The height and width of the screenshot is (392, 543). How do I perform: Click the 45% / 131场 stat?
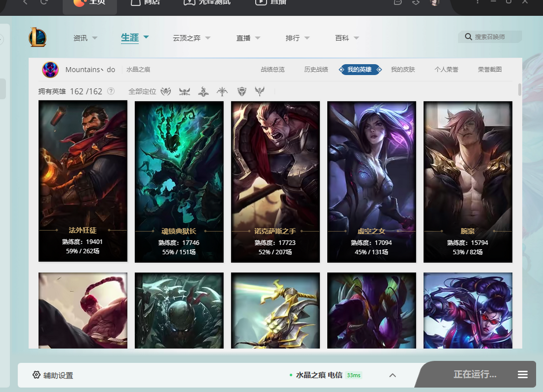(371, 252)
